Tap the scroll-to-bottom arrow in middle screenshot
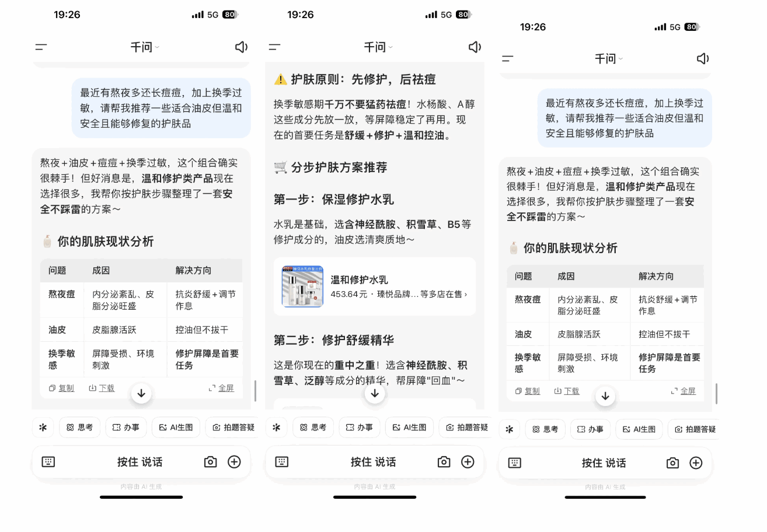This screenshot has width=767, height=532. (x=375, y=393)
